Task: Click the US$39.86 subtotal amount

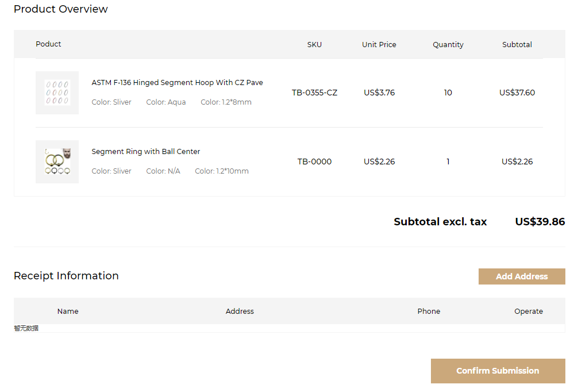Action: [540, 222]
